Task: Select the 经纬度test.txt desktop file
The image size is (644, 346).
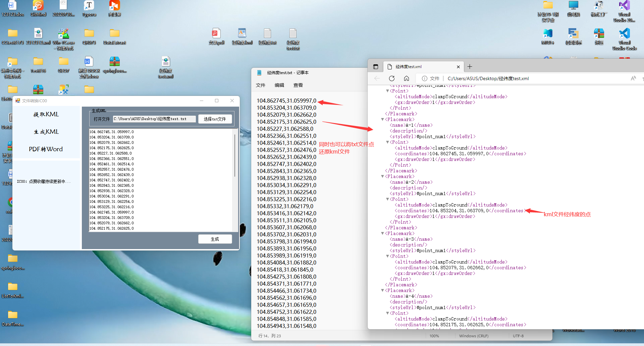Action: (x=293, y=39)
